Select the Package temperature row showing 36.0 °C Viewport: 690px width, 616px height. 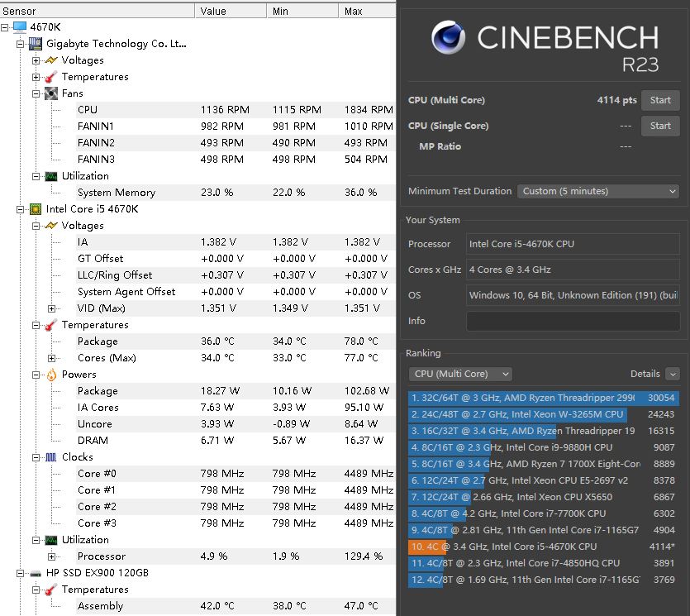(236, 341)
